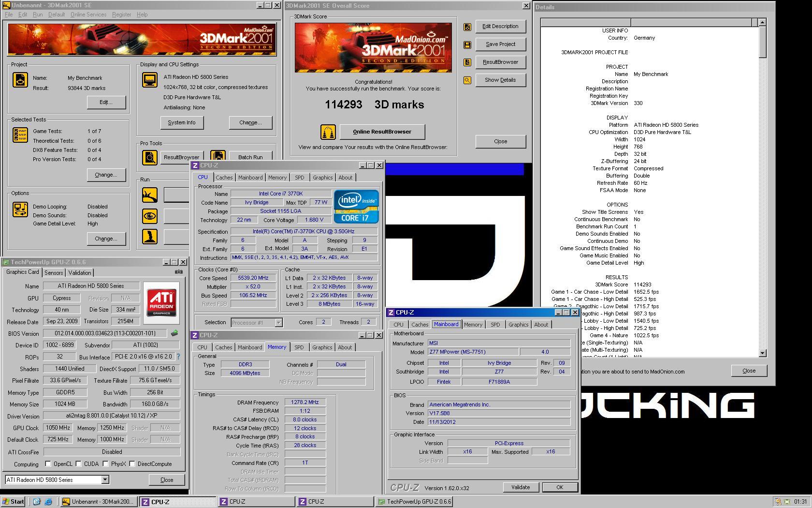Enable the PhysX checkbox in GPU-Z

105,463
